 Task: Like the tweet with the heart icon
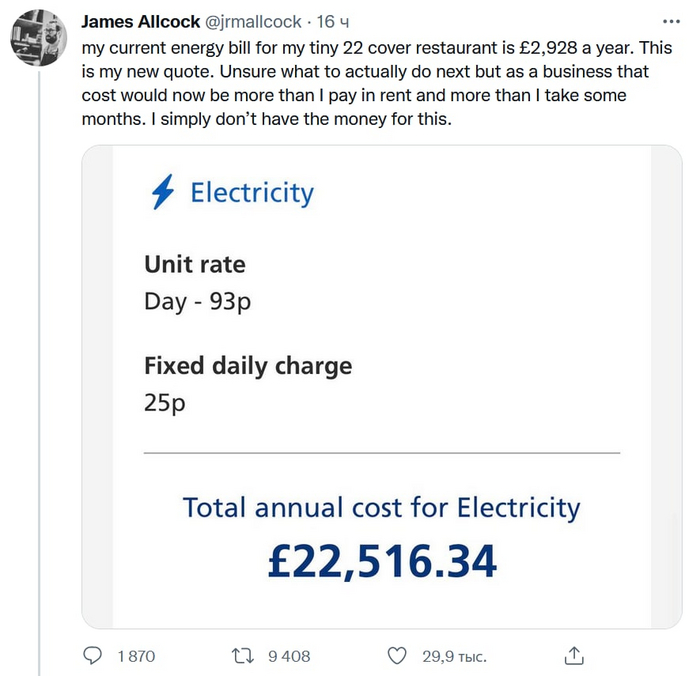pyautogui.click(x=397, y=656)
